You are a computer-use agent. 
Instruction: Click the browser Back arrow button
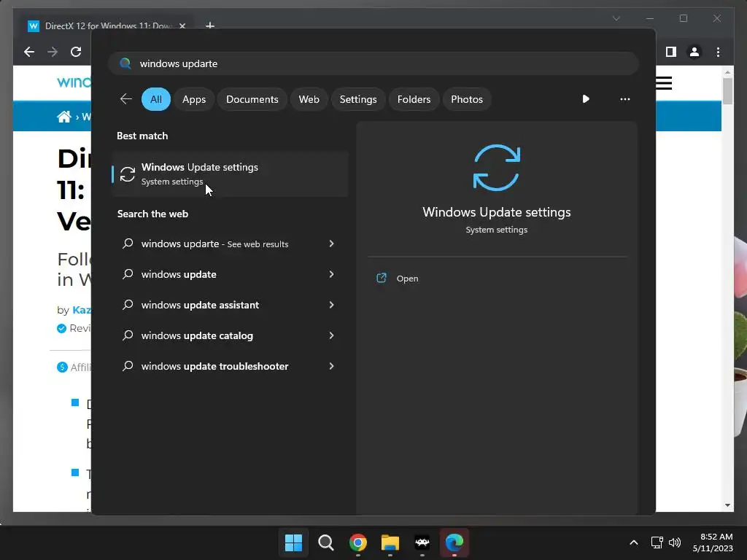click(x=29, y=52)
